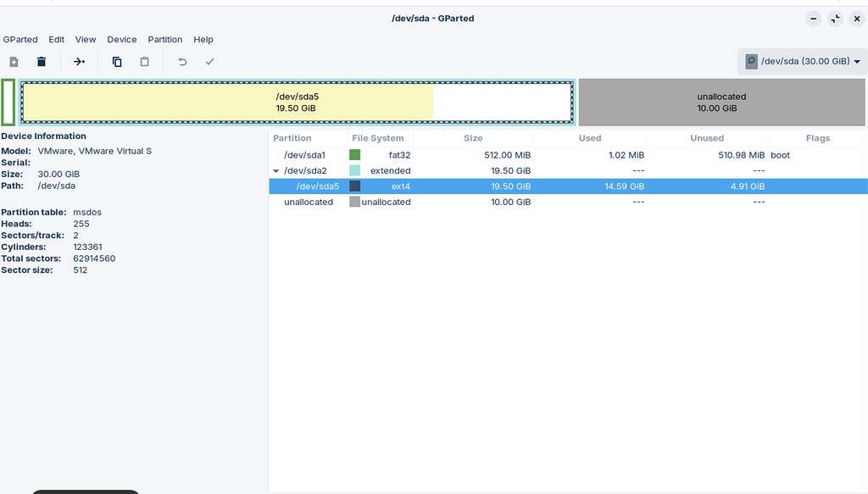
Task: Copy the selected partition
Action: [x=116, y=61]
